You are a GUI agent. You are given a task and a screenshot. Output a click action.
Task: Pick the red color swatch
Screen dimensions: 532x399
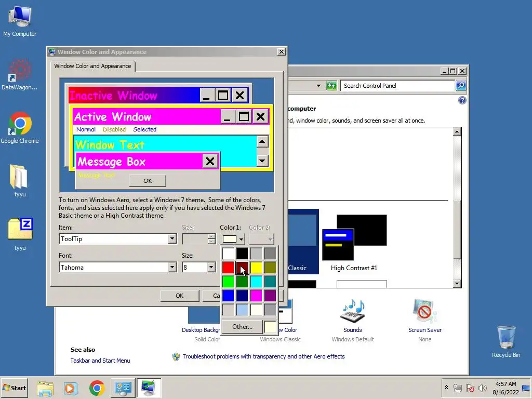(x=228, y=268)
